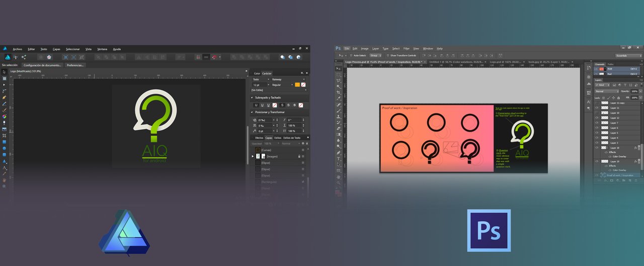This screenshot has height=266, width=644.
Task: Click Layer 10 thumbnail in Photoshop Layers panel
Action: 605,113
